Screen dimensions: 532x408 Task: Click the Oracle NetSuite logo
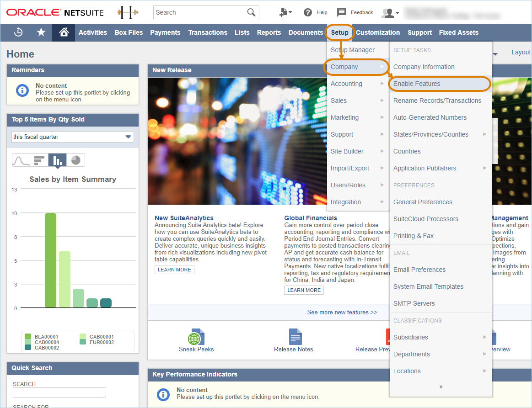tap(55, 12)
